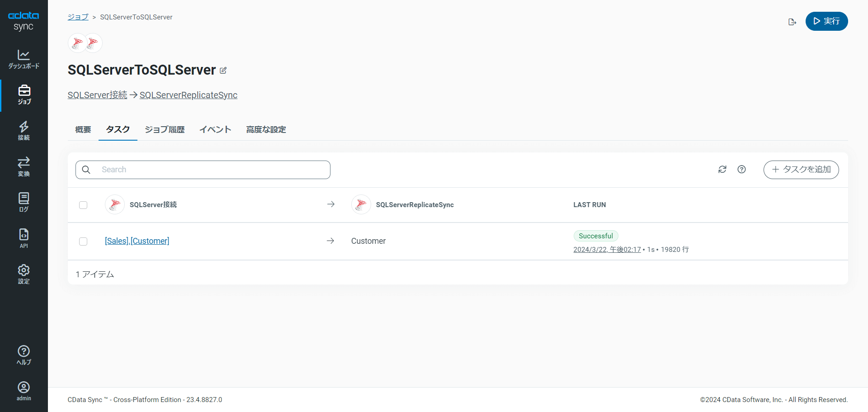Open the Settings (設定) gear icon
Image resolution: width=868 pixels, height=412 pixels.
tap(24, 274)
